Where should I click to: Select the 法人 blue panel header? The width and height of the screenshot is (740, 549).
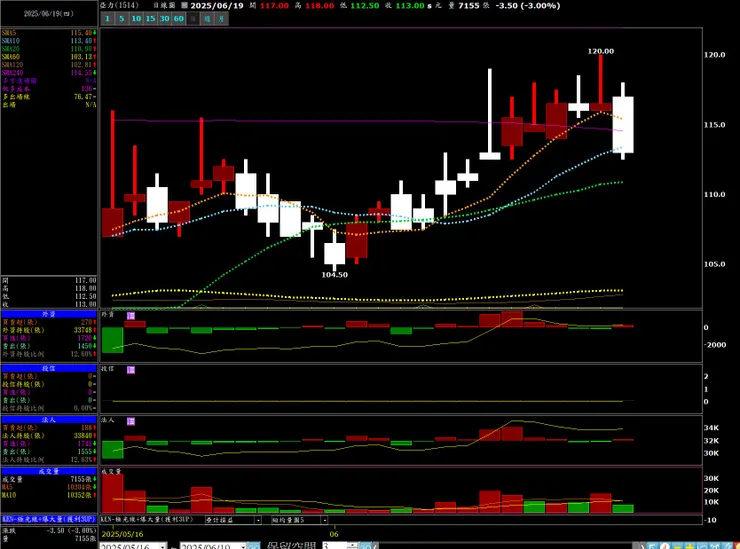[x=49, y=420]
